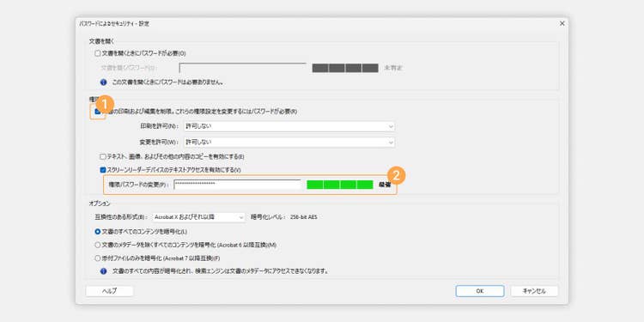The image size is (644, 322).
Task: Click the permissions password change field
Action: [237, 185]
